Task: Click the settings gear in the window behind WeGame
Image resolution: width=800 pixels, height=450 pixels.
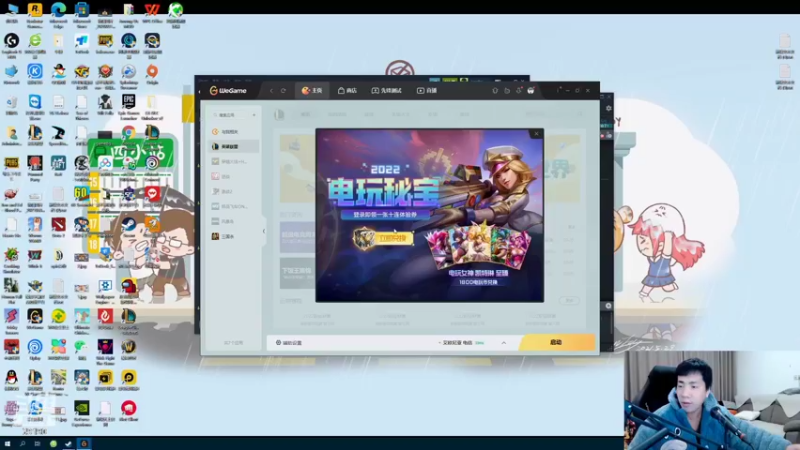Action: [x=608, y=108]
